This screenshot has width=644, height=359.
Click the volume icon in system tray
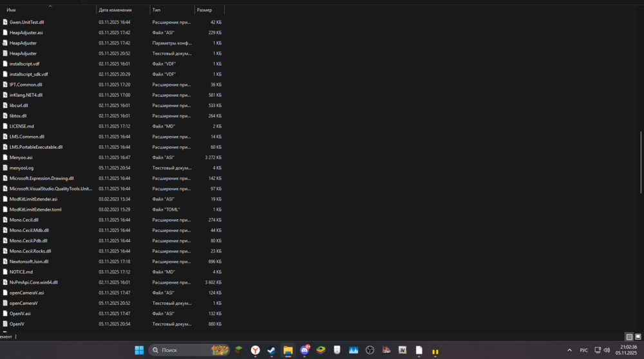pos(607,350)
